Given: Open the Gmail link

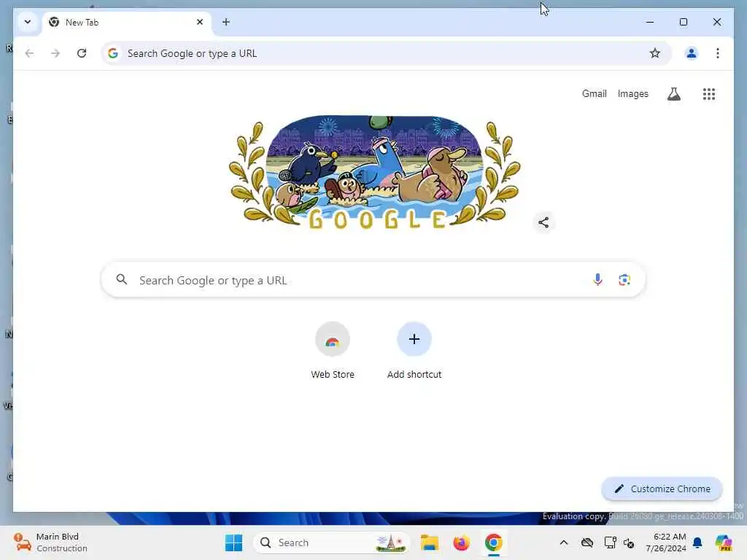Looking at the screenshot, I should tap(594, 94).
